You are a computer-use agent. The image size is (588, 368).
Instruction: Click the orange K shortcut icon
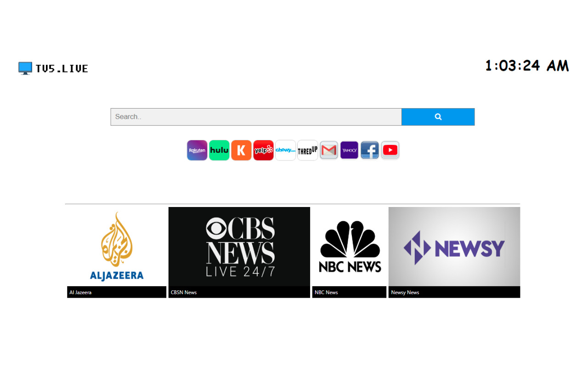point(241,150)
